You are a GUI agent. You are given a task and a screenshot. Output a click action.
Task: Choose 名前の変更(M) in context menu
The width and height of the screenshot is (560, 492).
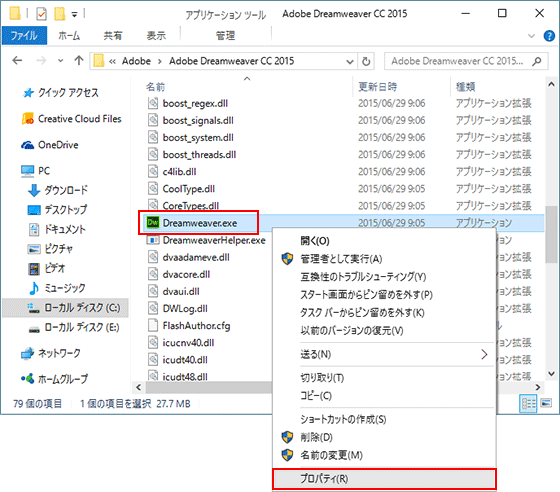384,455
